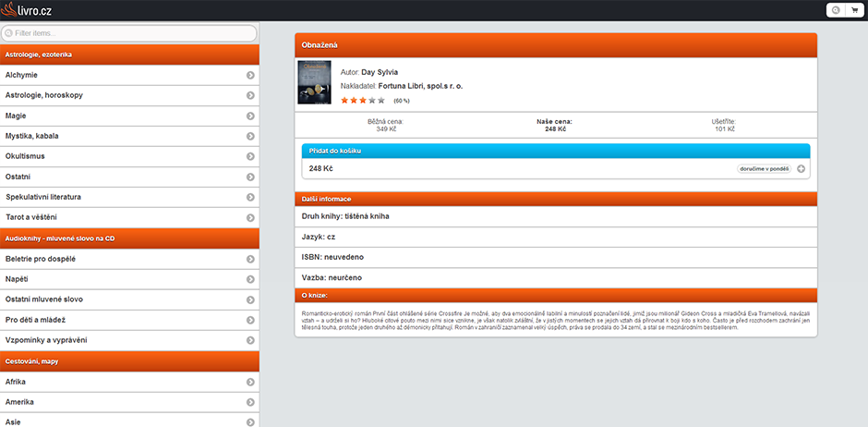Open the Amerika travel category
868x427 pixels.
click(x=129, y=403)
